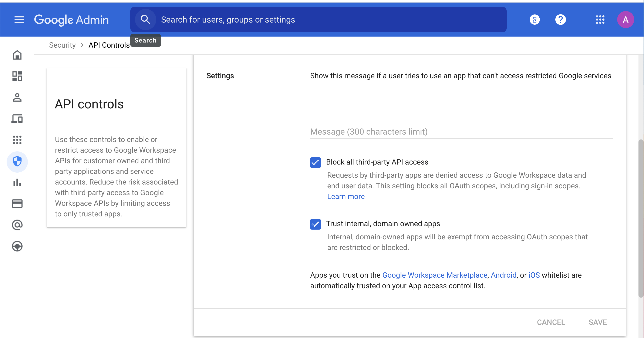Select the Security shield icon
The image size is (644, 338).
click(17, 162)
